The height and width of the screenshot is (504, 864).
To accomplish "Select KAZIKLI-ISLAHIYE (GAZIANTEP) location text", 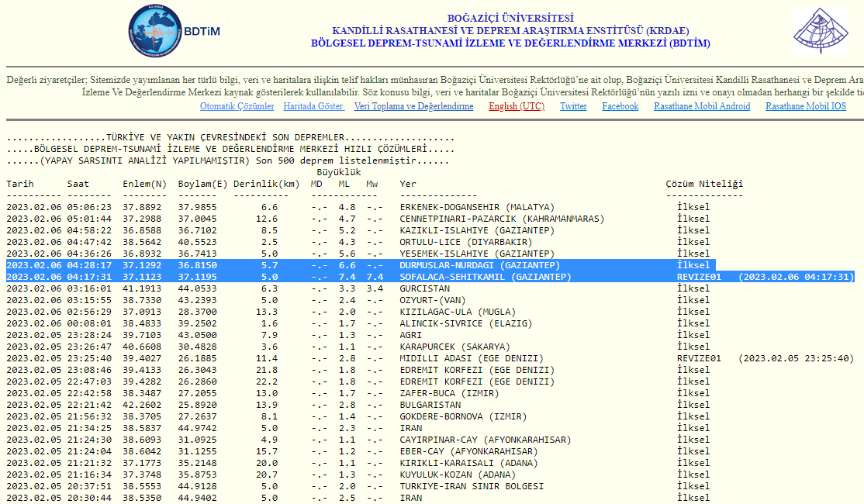I will click(x=477, y=230).
